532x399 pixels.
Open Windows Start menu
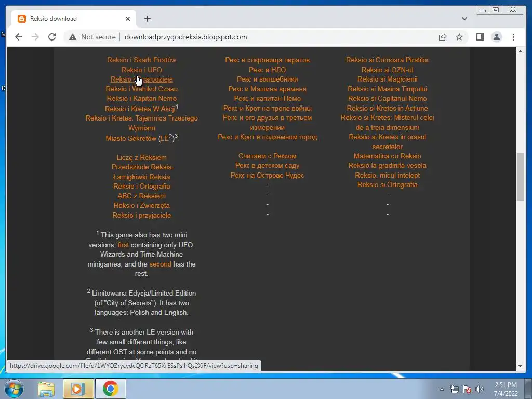pos(14,389)
